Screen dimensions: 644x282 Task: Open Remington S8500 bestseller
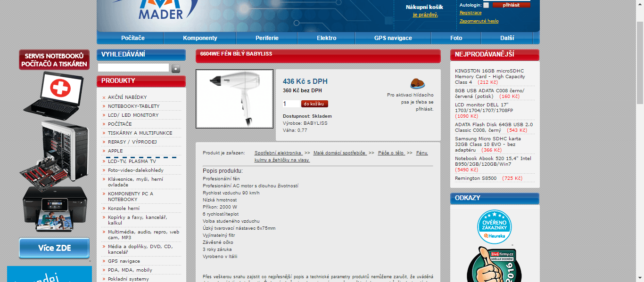(x=476, y=178)
